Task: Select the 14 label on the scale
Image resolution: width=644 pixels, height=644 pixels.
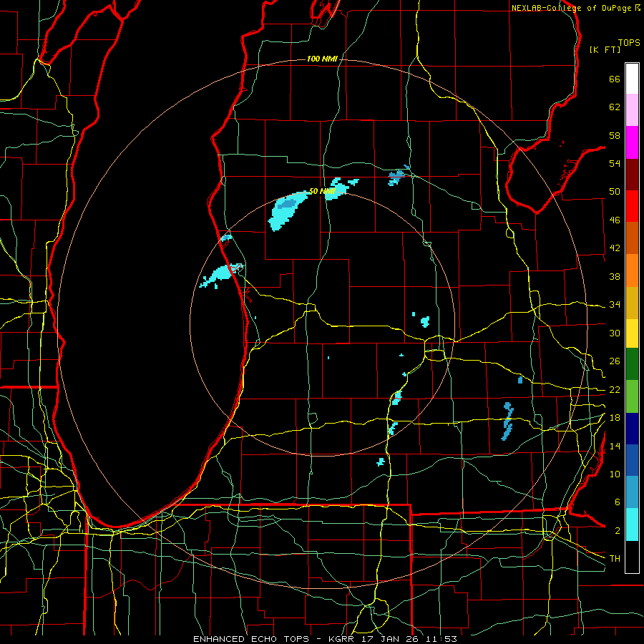Action: click(x=615, y=446)
